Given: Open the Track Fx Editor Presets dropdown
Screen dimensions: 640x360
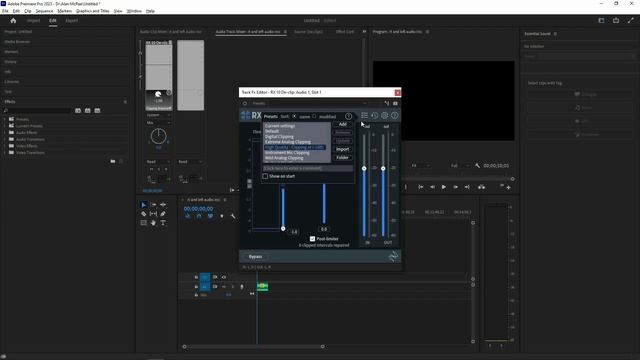Looking at the screenshot, I should 309,103.
